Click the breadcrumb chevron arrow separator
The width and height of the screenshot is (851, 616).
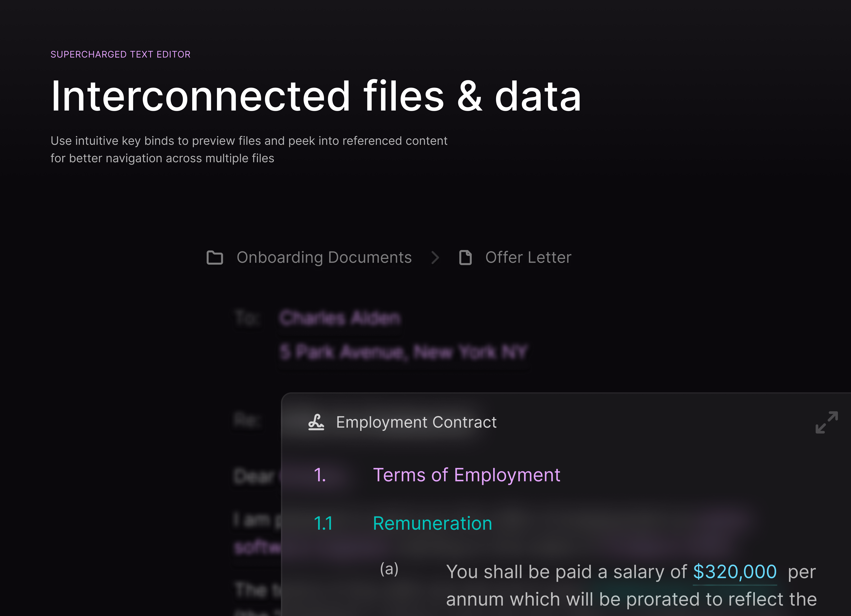coord(435,258)
